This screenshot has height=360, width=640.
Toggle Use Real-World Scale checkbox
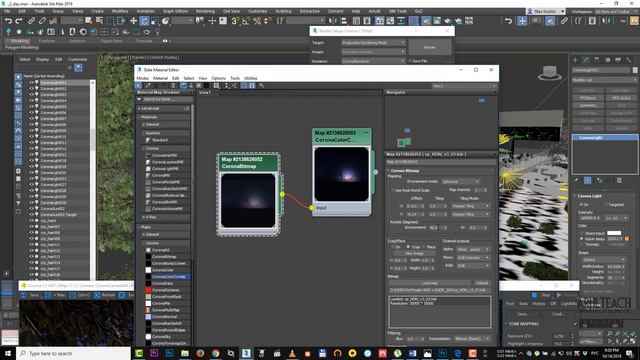click(393, 190)
